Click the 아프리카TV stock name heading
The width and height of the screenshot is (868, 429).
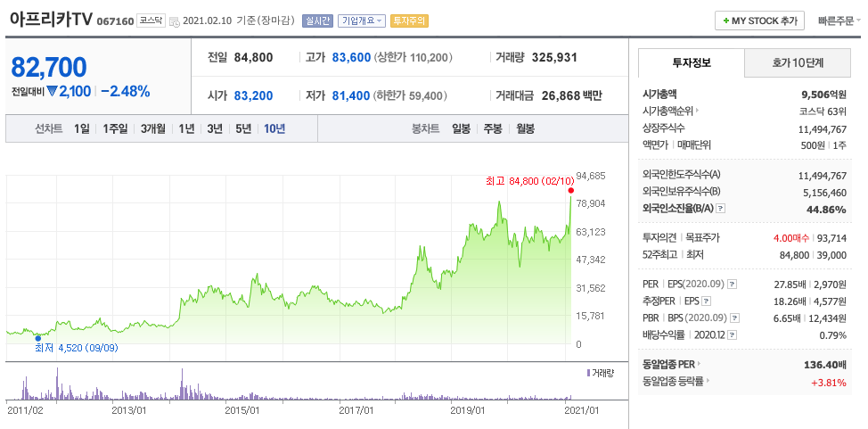click(52, 20)
